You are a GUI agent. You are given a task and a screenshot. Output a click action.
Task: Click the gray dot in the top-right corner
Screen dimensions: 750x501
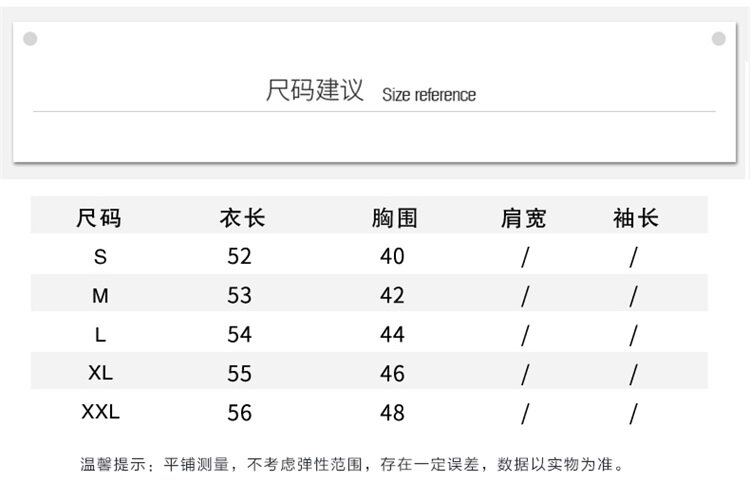(718, 39)
